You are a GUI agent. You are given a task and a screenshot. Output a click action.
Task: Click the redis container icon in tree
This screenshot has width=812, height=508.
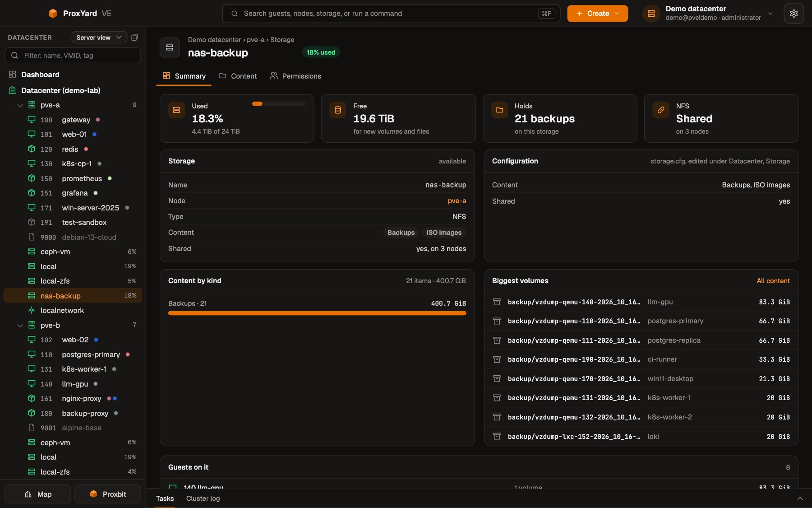(x=32, y=149)
